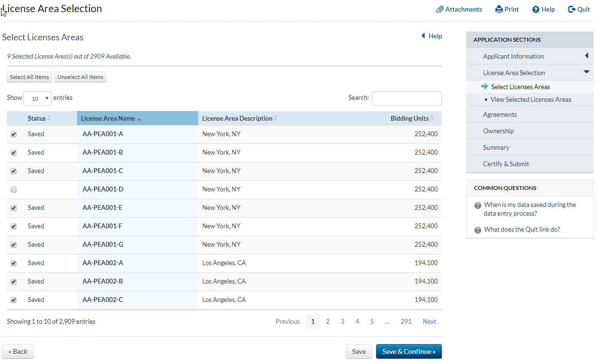Expand the Applicant Information section arrow
The height and width of the screenshot is (364, 598).
pyautogui.click(x=586, y=56)
